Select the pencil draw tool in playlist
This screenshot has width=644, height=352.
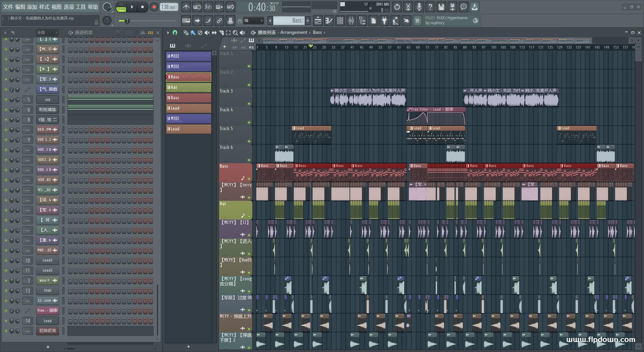(x=186, y=33)
